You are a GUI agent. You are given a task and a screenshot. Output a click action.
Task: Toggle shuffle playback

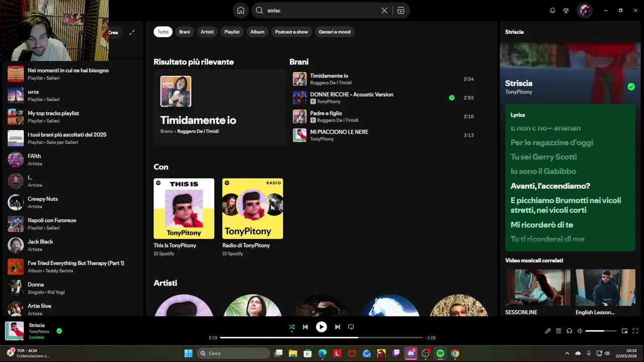[x=292, y=327]
